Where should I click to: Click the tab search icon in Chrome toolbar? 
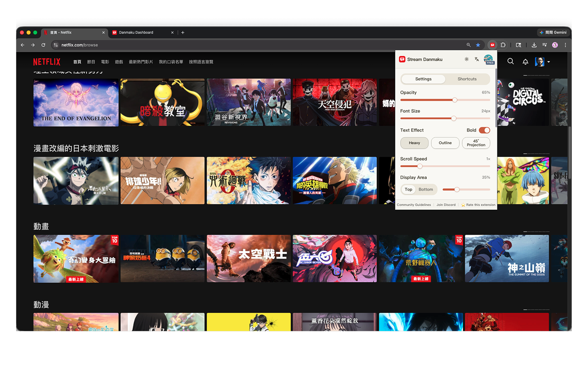pos(518,45)
